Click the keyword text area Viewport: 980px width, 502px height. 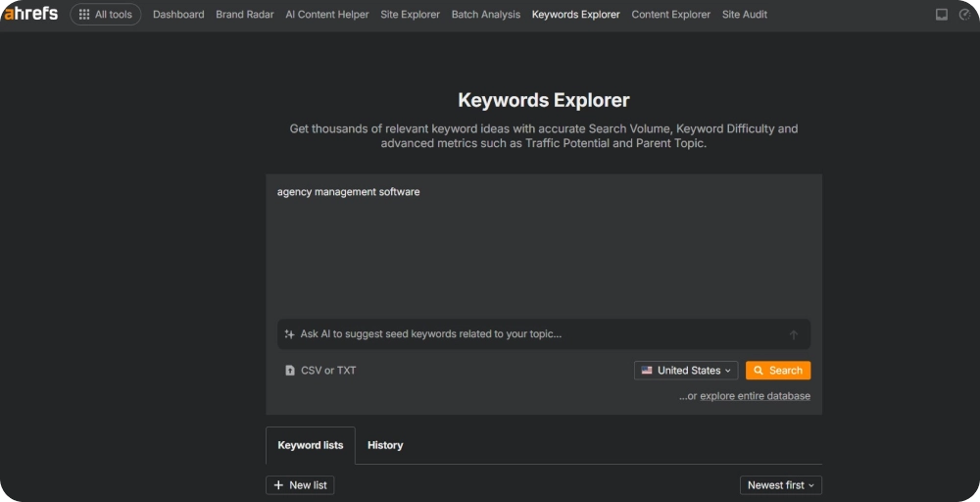pos(544,246)
